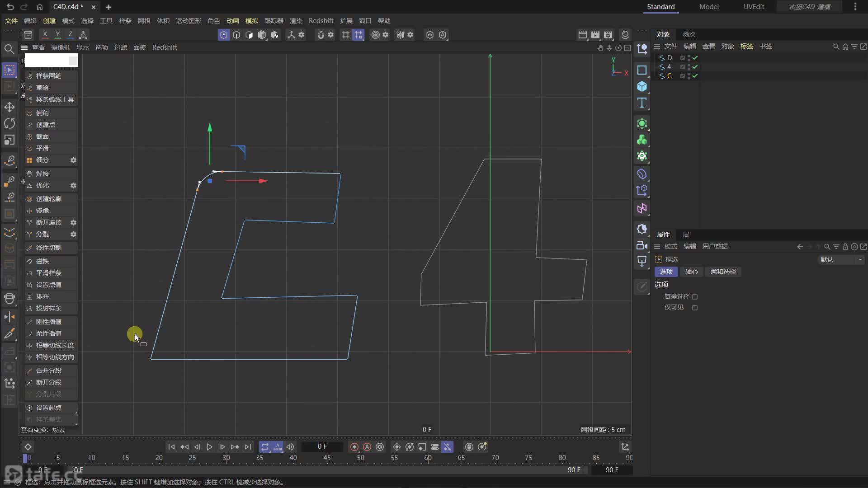The image size is (868, 488).
Task: Open Objects manager hamburger menu
Action: pos(657,47)
